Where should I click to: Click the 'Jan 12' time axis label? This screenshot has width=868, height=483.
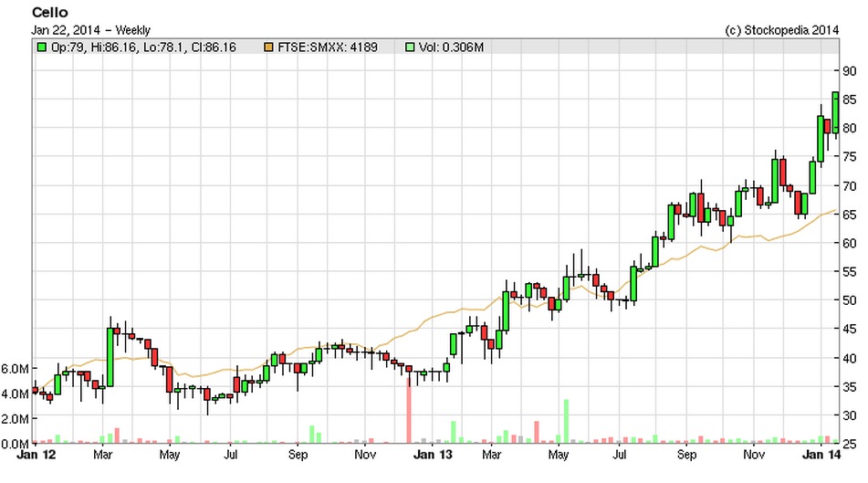37,455
